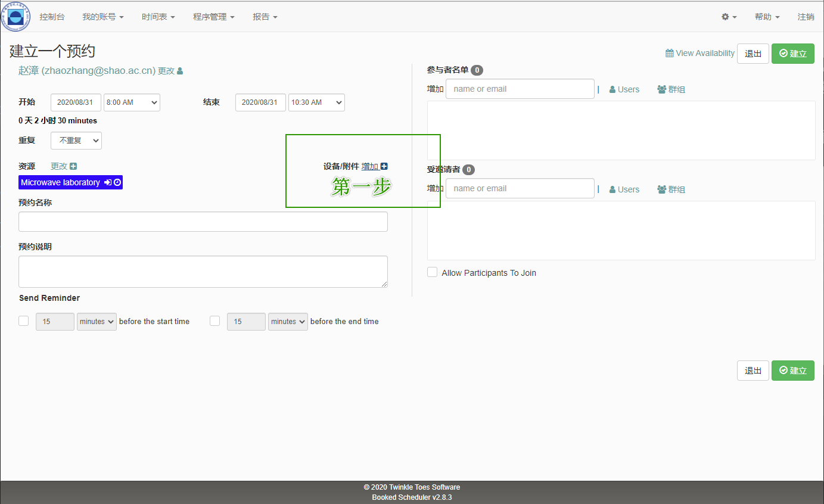Click the top green 建立 button
Image resolution: width=824 pixels, height=504 pixels.
tap(792, 54)
